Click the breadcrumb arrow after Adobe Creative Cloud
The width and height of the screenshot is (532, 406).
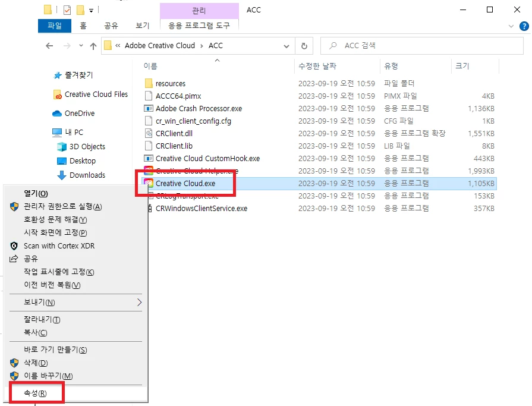click(x=202, y=46)
